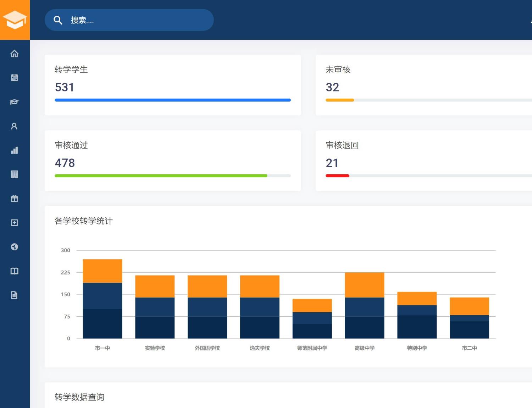Click the 未审核 card title
Image resolution: width=532 pixels, height=408 pixels.
click(x=338, y=70)
